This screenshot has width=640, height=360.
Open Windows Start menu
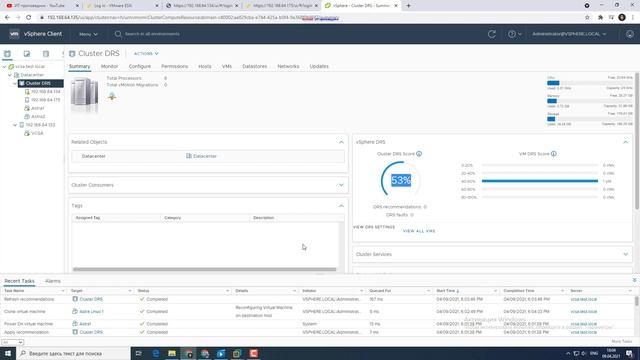click(8, 353)
